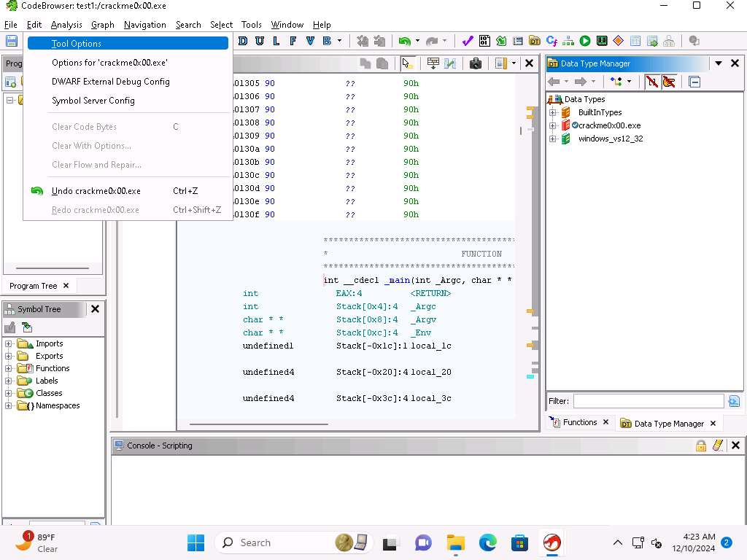Click Collapse All icon in Data Type Manager
Image resolution: width=747 pixels, height=560 pixels.
[694, 82]
